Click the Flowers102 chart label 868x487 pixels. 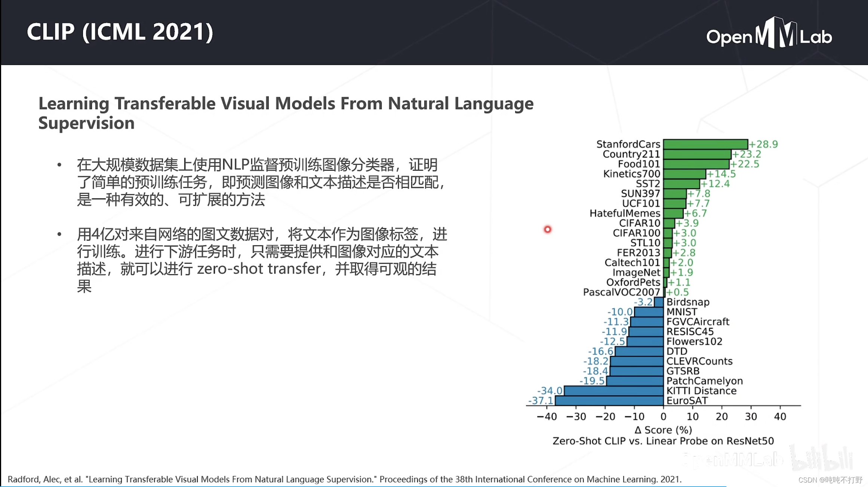[695, 341]
